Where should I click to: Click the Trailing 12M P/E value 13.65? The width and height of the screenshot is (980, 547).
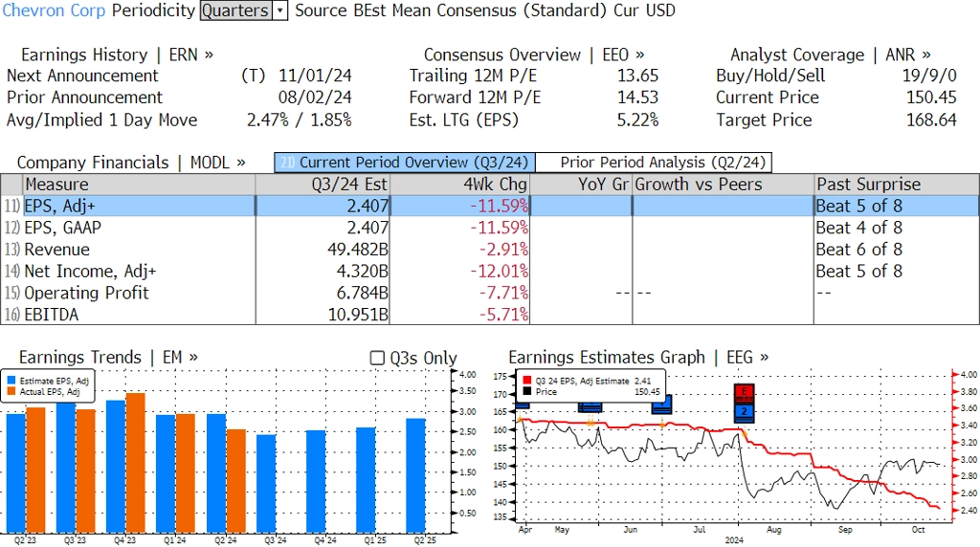[638, 76]
